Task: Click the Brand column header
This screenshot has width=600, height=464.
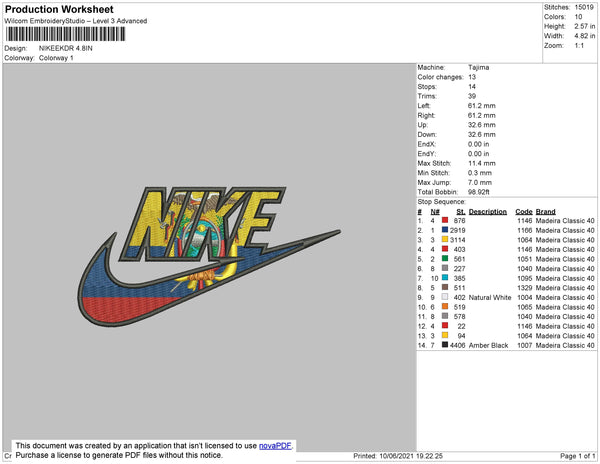Action: click(545, 212)
